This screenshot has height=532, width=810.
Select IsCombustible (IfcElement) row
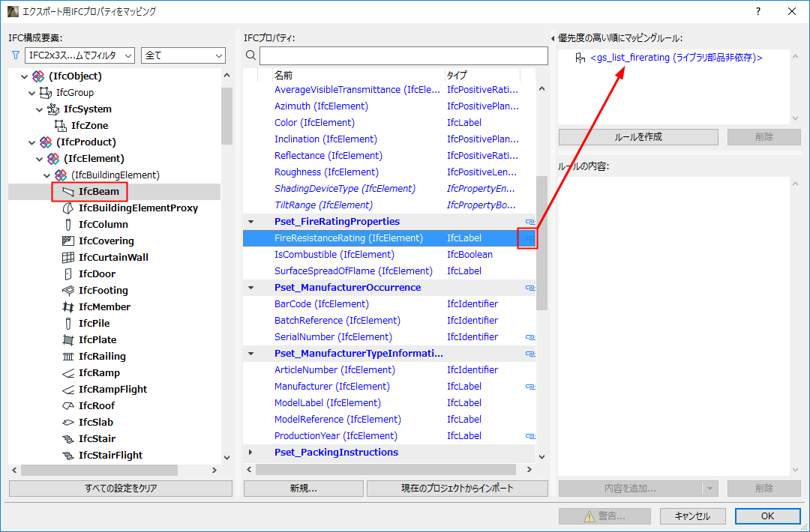389,255
